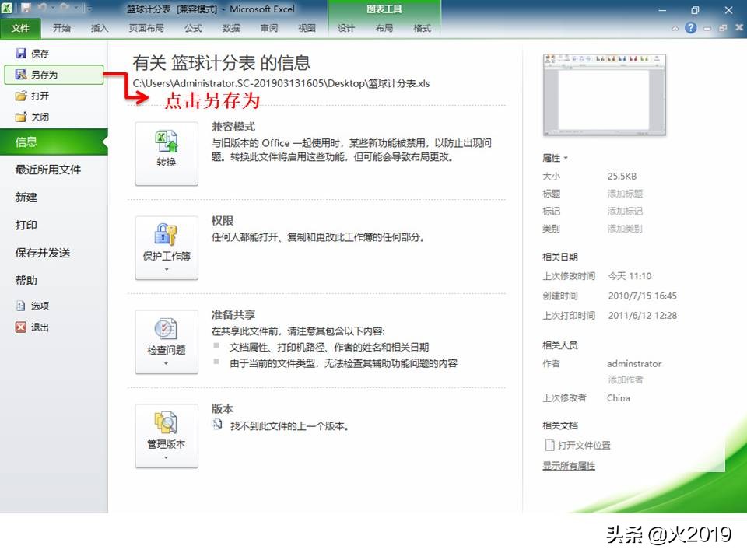Screen dimensions: 747x560
Task: Click the file path text
Action: pyautogui.click(x=281, y=83)
